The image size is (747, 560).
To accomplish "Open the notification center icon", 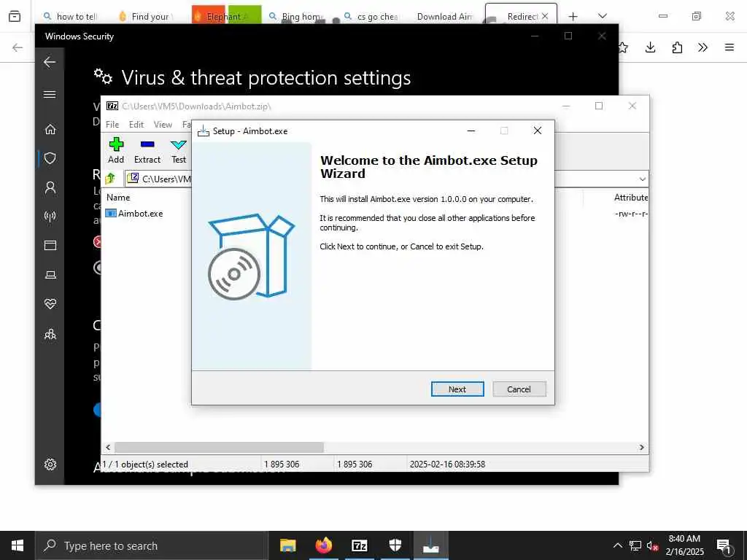I will (724, 545).
